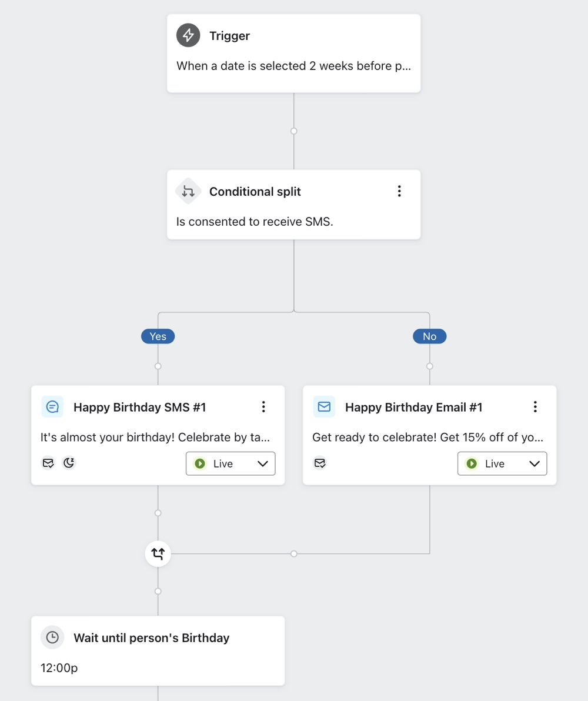Viewport: 588px width, 701px height.
Task: Click the smart sending moon icon on SMS card
Action: (69, 463)
